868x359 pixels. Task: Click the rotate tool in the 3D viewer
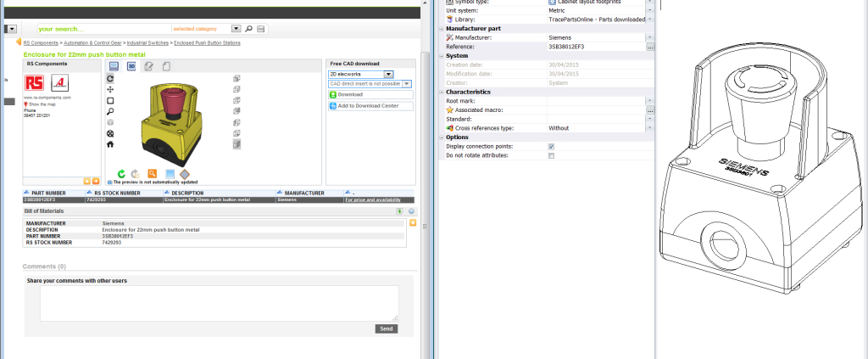click(x=110, y=79)
